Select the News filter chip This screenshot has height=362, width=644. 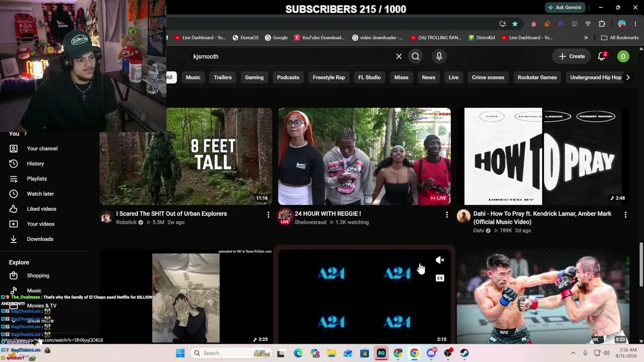(429, 77)
